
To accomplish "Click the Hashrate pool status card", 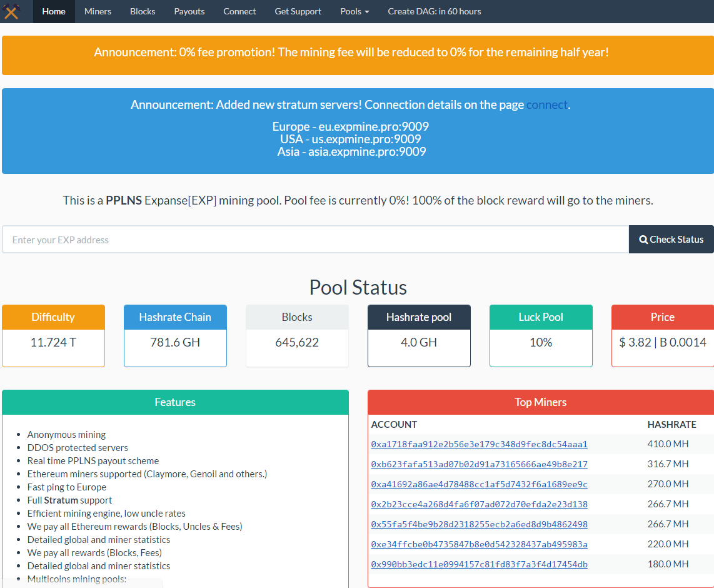I will 419,335.
